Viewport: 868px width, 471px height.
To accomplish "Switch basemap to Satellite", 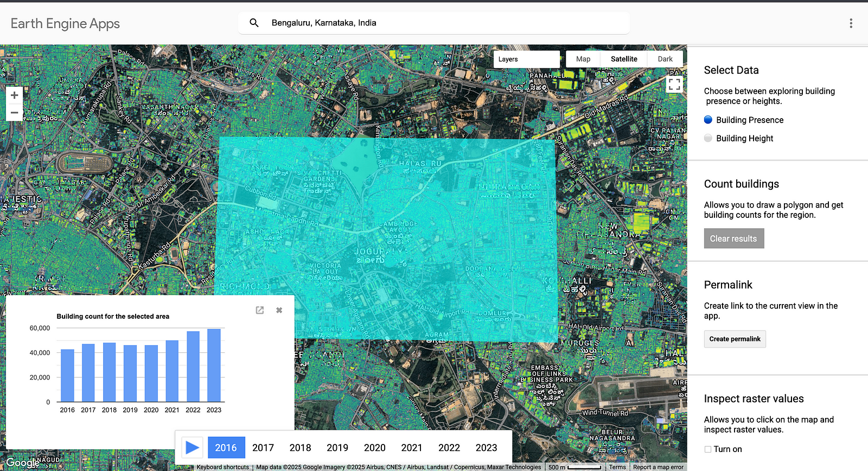I will [624, 59].
